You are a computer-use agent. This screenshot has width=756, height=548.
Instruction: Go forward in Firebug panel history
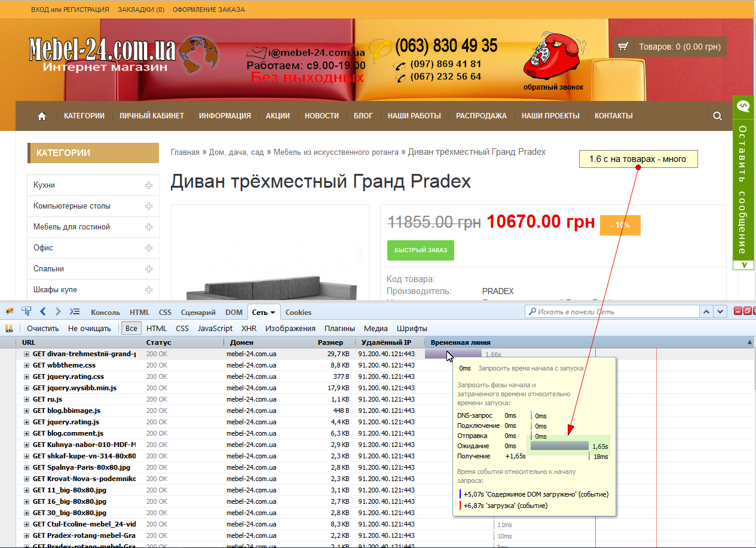[x=58, y=311]
